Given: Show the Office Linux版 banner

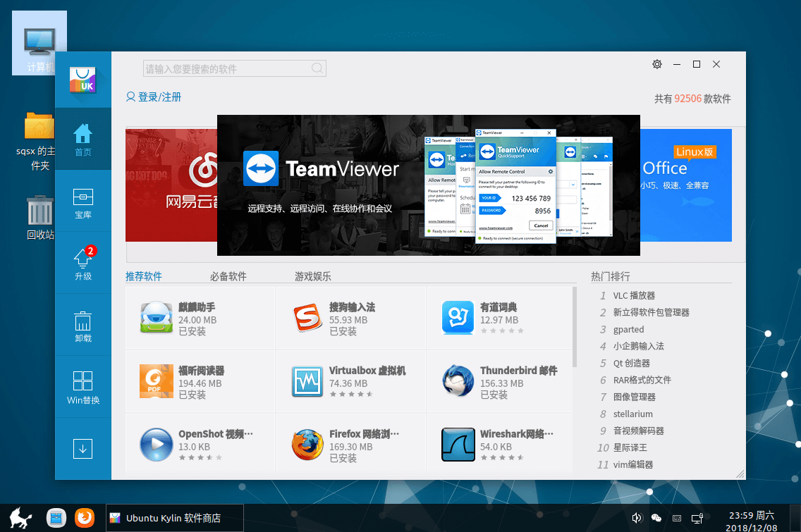Looking at the screenshot, I should tap(686, 185).
